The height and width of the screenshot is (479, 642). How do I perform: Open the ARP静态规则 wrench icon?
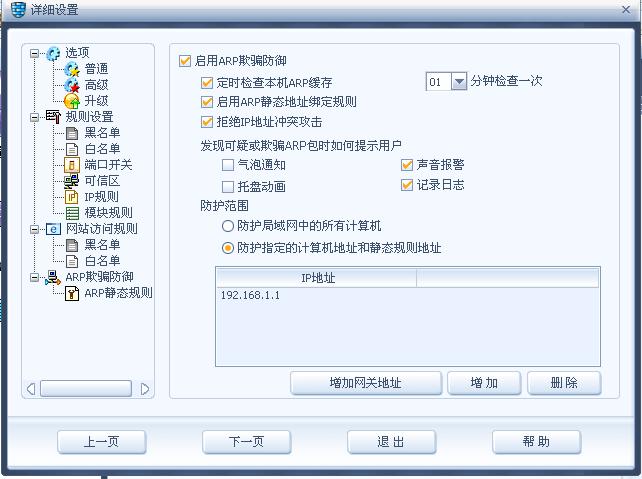pyautogui.click(x=72, y=293)
